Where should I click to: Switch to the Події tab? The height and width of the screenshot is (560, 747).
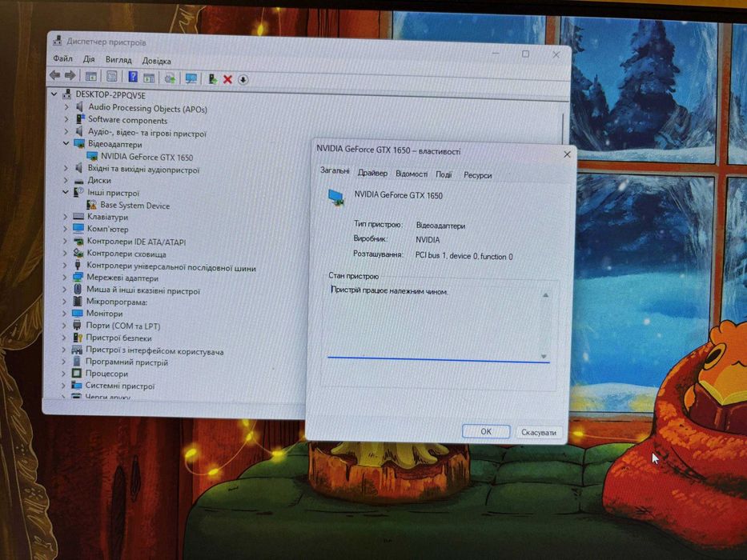click(x=444, y=174)
